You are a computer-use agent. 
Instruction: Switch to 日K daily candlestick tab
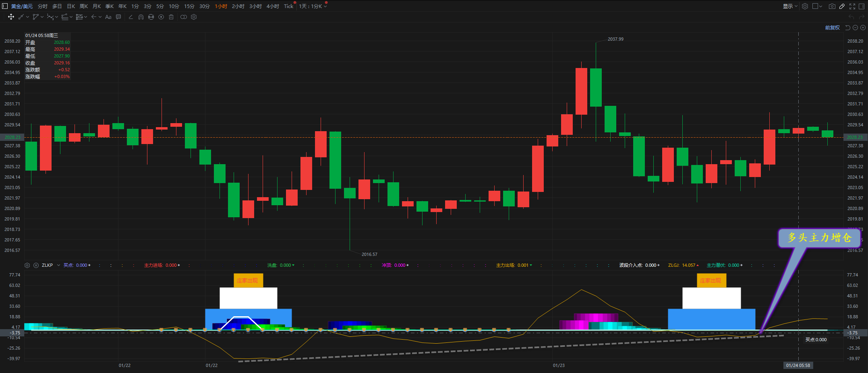click(x=71, y=6)
